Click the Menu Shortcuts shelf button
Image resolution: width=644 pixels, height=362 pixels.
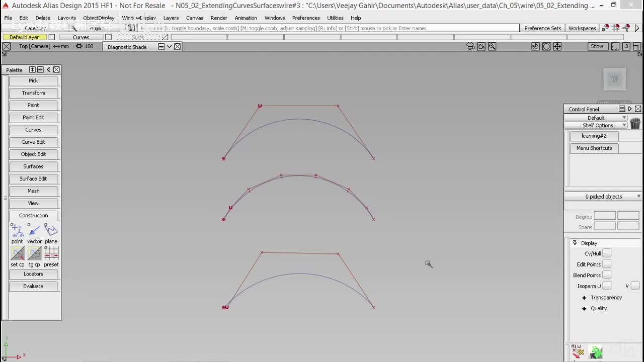point(594,148)
